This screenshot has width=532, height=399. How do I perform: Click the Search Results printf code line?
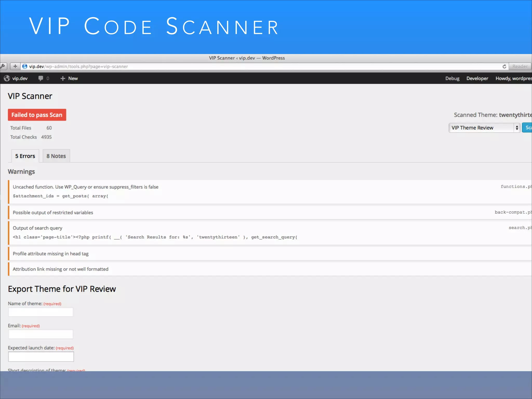tap(155, 237)
